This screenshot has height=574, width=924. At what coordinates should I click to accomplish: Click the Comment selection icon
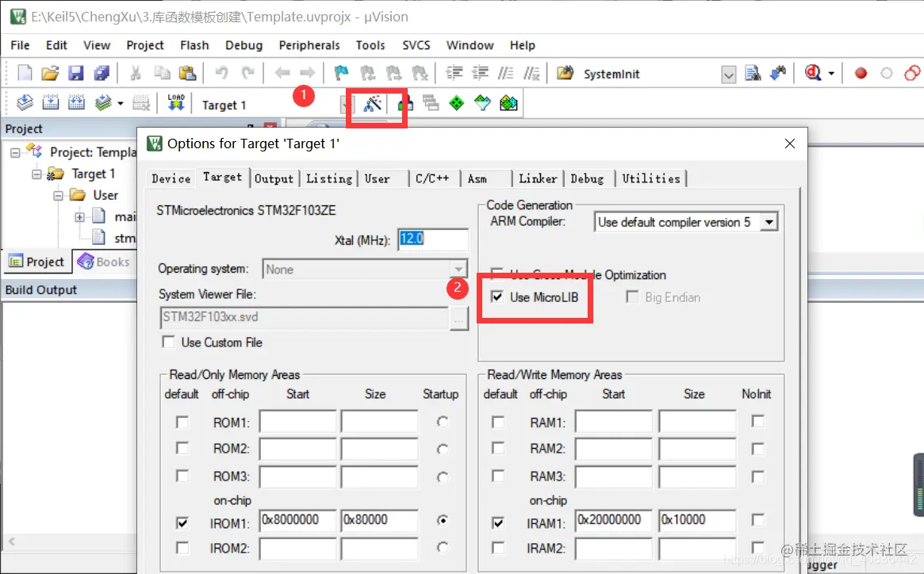coord(505,73)
